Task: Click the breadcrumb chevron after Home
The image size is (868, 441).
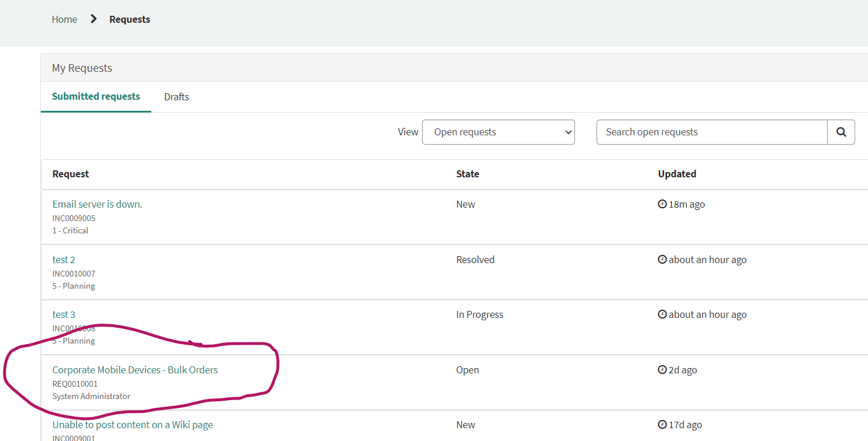Action: (x=93, y=19)
